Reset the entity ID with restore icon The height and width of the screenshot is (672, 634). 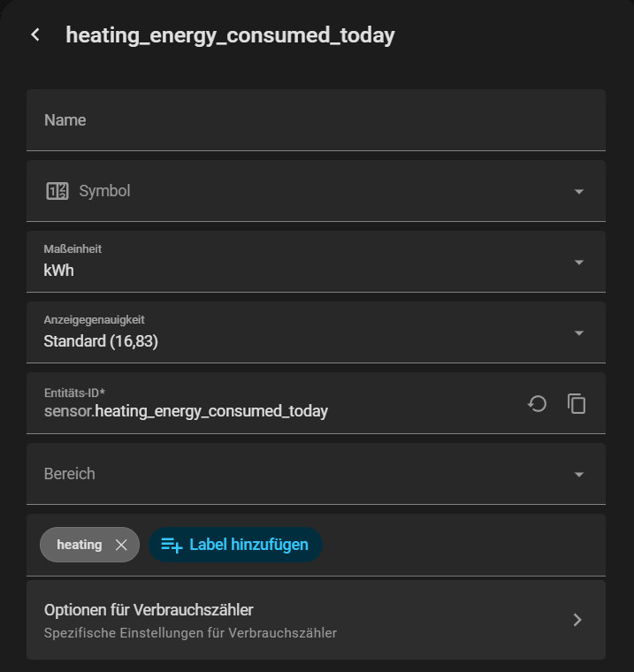[x=537, y=404]
